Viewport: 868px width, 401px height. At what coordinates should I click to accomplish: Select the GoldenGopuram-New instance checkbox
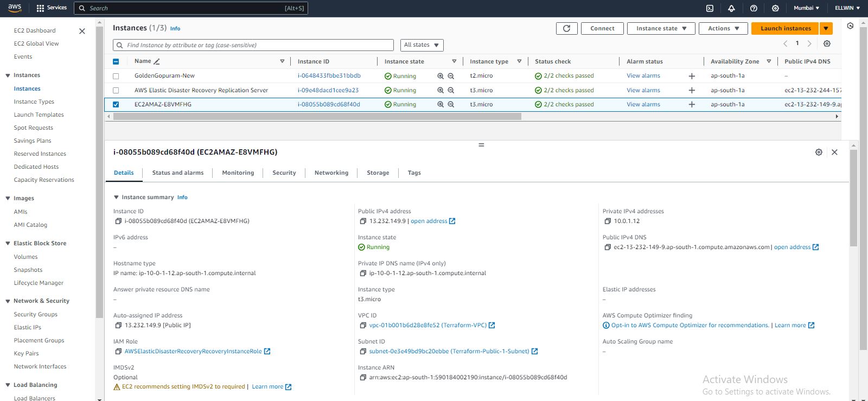[116, 76]
